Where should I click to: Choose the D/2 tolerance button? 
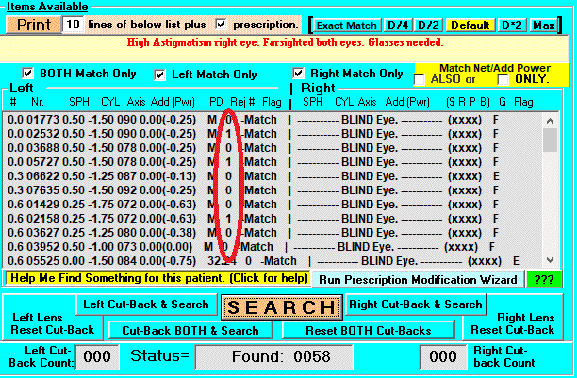pyautogui.click(x=429, y=25)
